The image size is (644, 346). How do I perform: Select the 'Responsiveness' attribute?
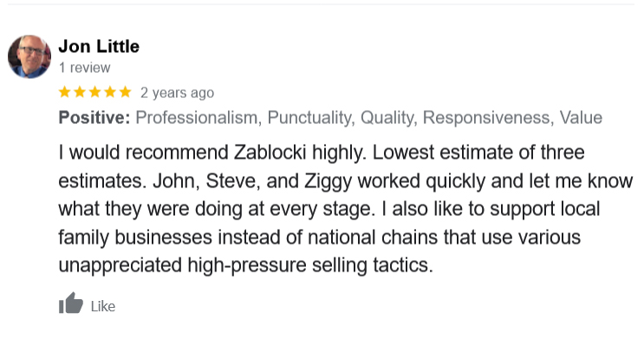click(x=488, y=118)
